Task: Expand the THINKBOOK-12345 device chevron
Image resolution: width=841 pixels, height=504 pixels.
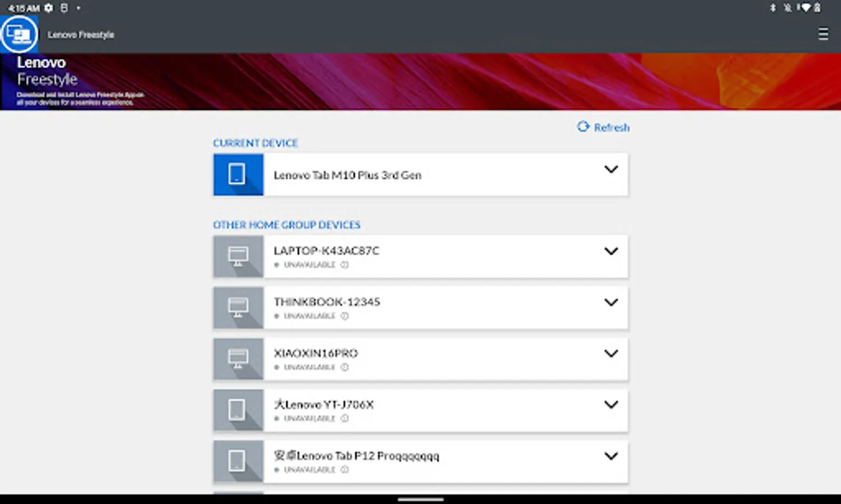Action: pyautogui.click(x=611, y=302)
